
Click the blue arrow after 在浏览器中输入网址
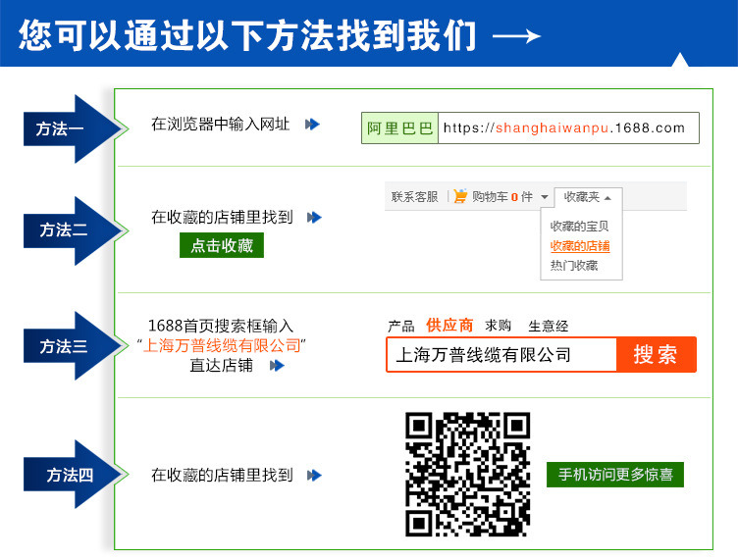[312, 125]
